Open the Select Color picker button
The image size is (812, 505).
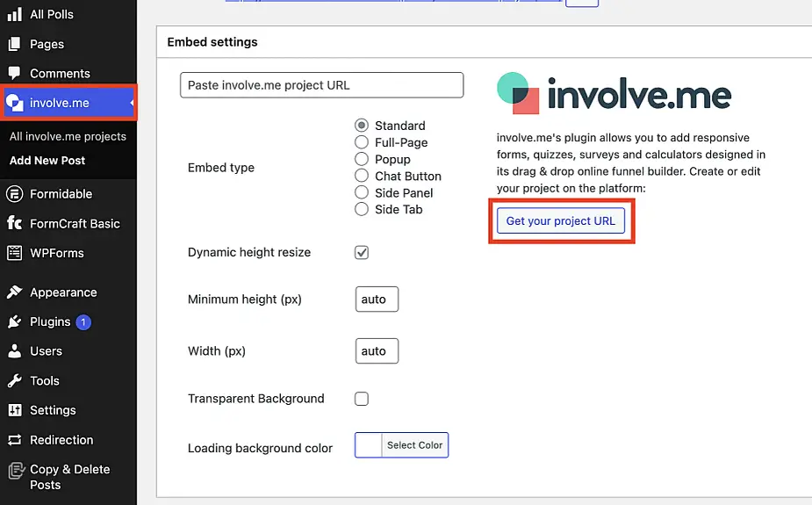coord(414,445)
